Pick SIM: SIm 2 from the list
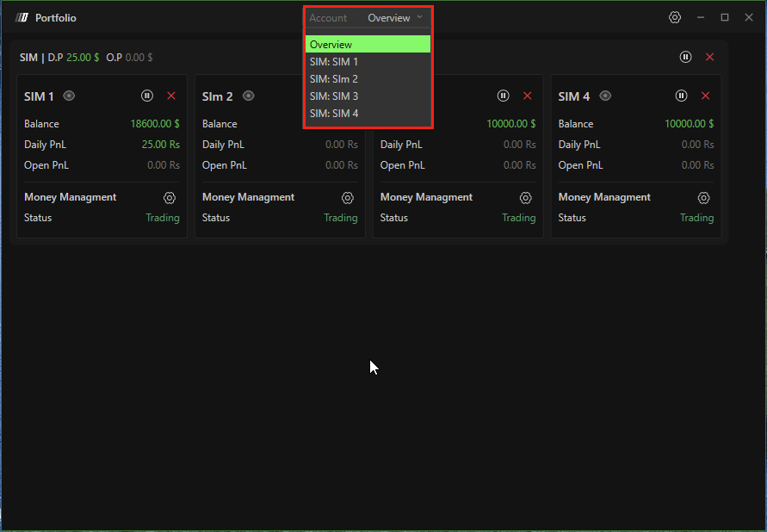This screenshot has height=532, width=767. point(368,79)
